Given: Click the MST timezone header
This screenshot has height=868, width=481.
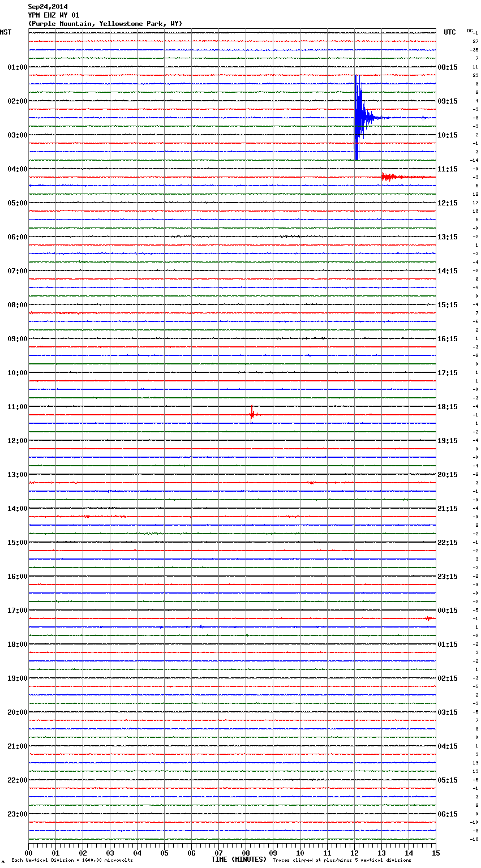Looking at the screenshot, I should (x=6, y=32).
